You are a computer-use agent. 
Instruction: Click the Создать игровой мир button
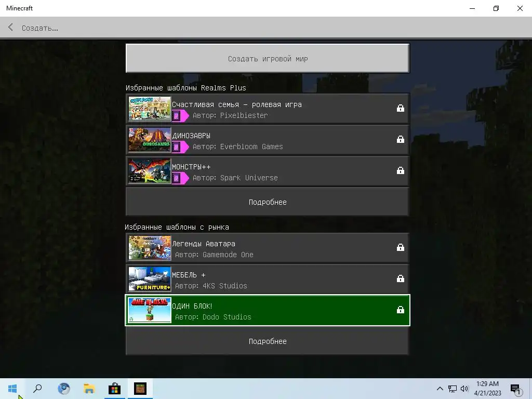(268, 58)
